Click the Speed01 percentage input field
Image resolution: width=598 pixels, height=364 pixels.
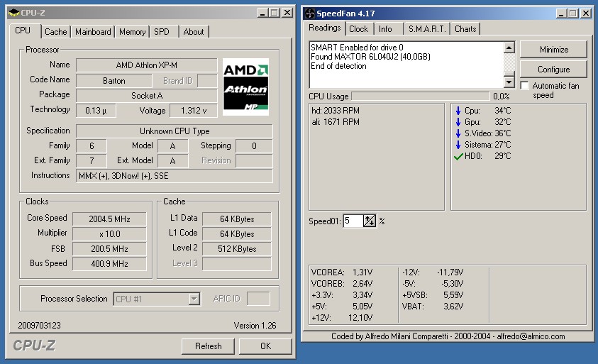click(x=353, y=221)
